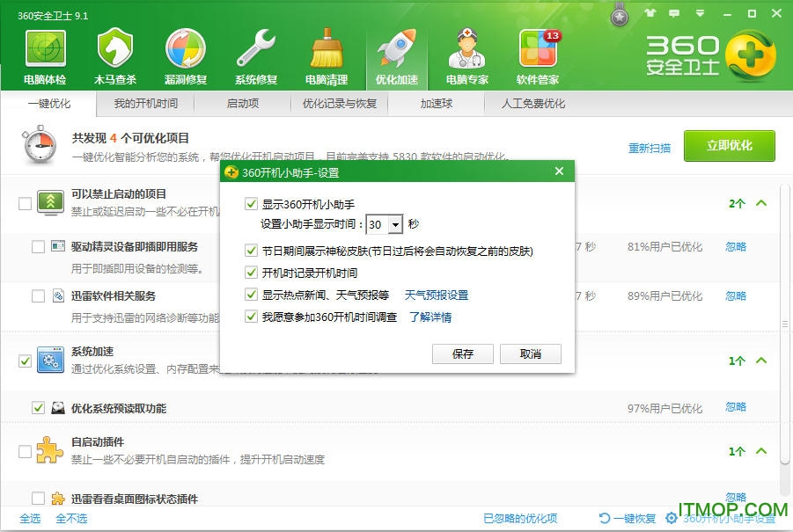Check 迅雷看看桌面图标状态插件 checkbox
Screen dimensions: 793x532
[x=38, y=499]
